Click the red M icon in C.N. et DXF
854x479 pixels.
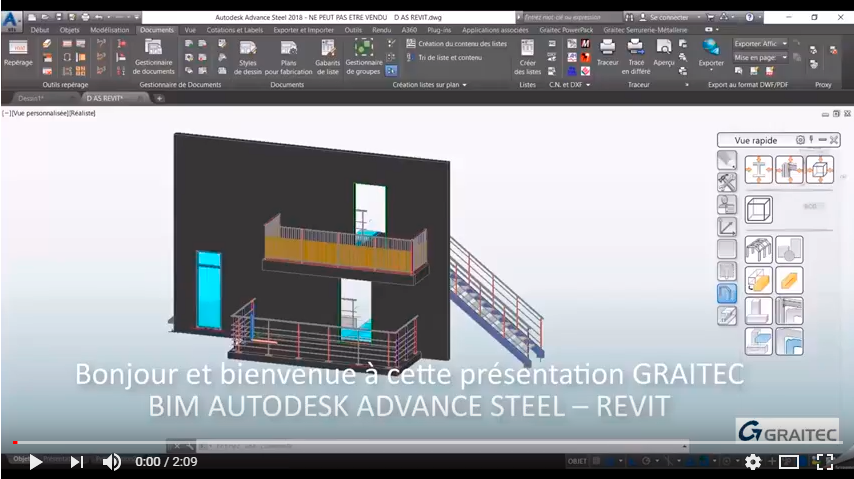tap(585, 44)
